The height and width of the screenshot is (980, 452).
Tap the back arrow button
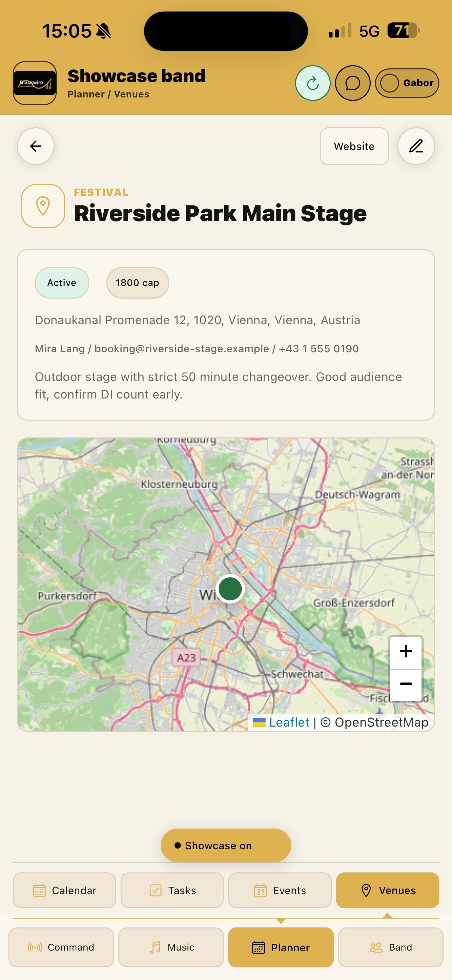point(36,146)
